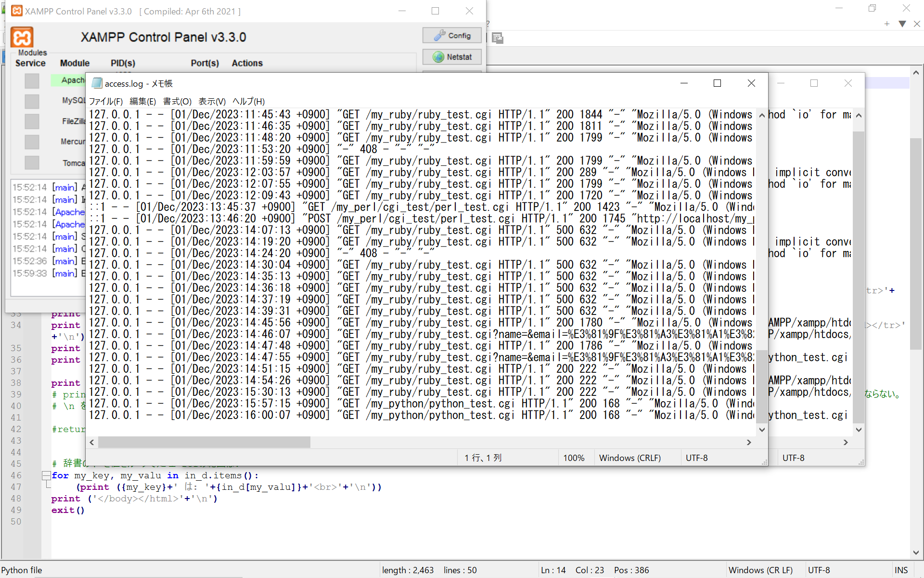The image size is (924, 578).
Task: Maximize the XAMPP Control Panel window
Action: [x=436, y=11]
